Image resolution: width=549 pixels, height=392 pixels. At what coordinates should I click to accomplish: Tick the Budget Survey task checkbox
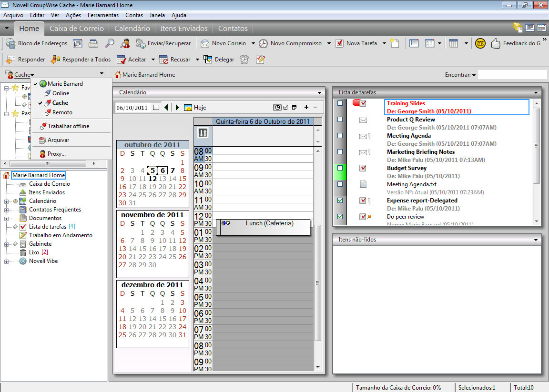tap(340, 168)
